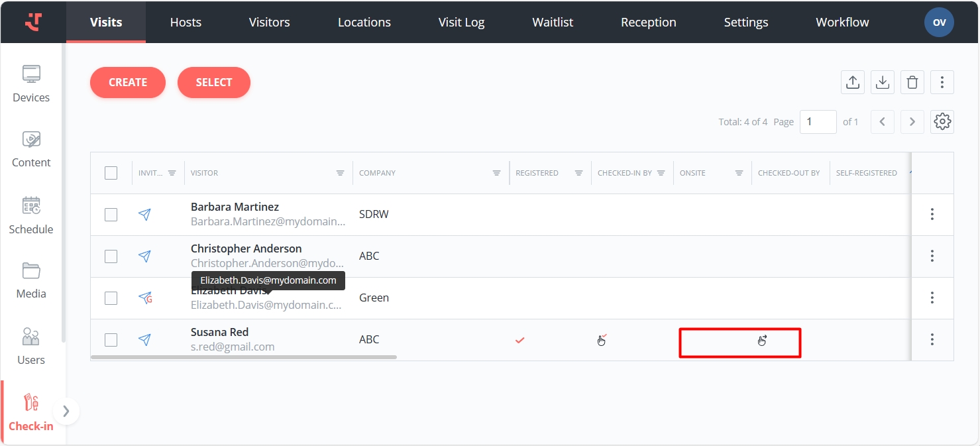This screenshot has width=980, height=446.
Task: Select the Susana Red row checkbox
Action: coord(111,340)
